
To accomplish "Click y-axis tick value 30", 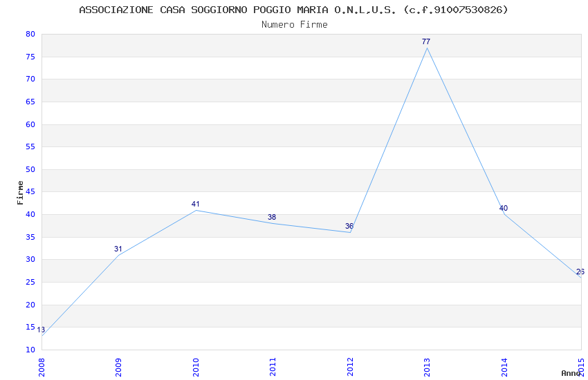I will pyautogui.click(x=30, y=260).
